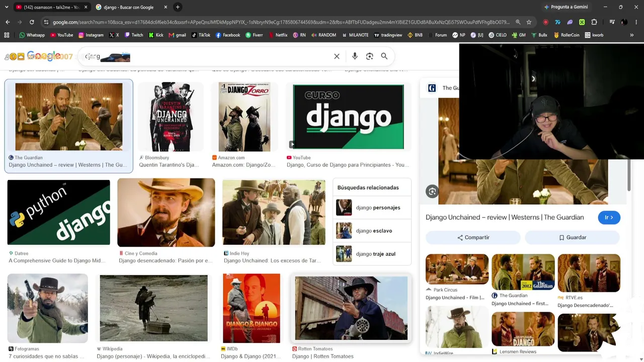Open the Datree python django image

tap(58, 212)
